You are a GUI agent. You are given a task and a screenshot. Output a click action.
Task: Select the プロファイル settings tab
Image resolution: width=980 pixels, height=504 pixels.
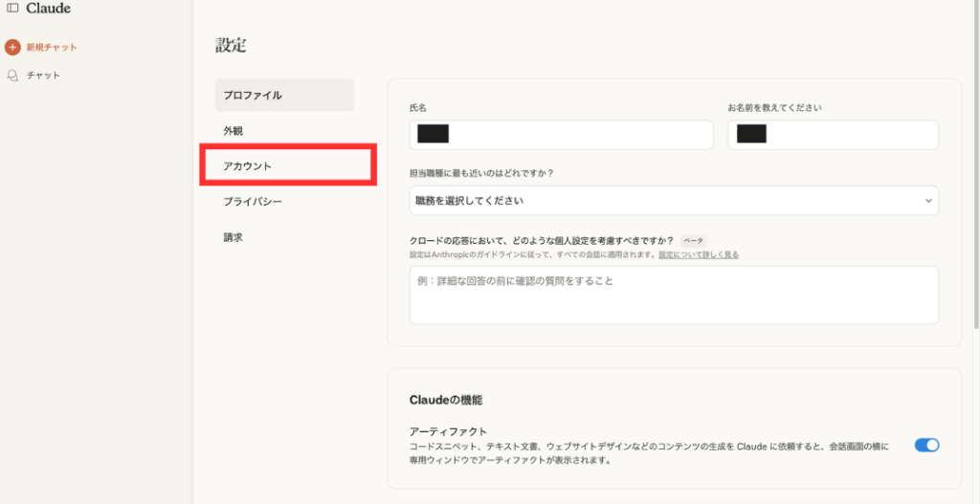[x=284, y=95]
